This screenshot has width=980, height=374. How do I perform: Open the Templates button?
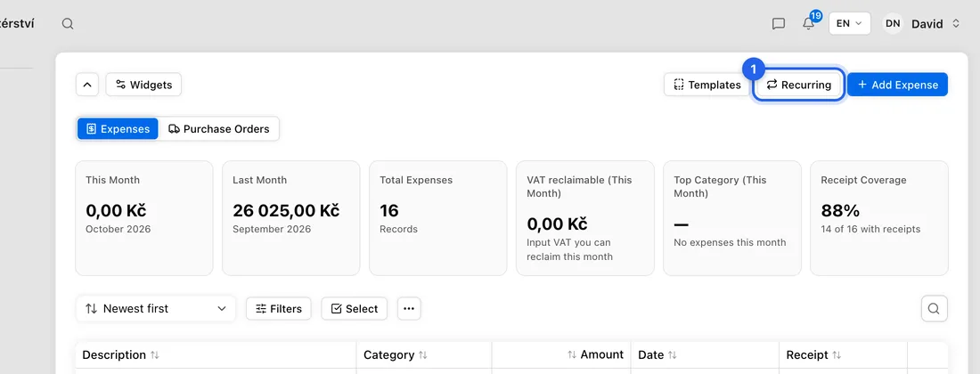click(x=706, y=85)
